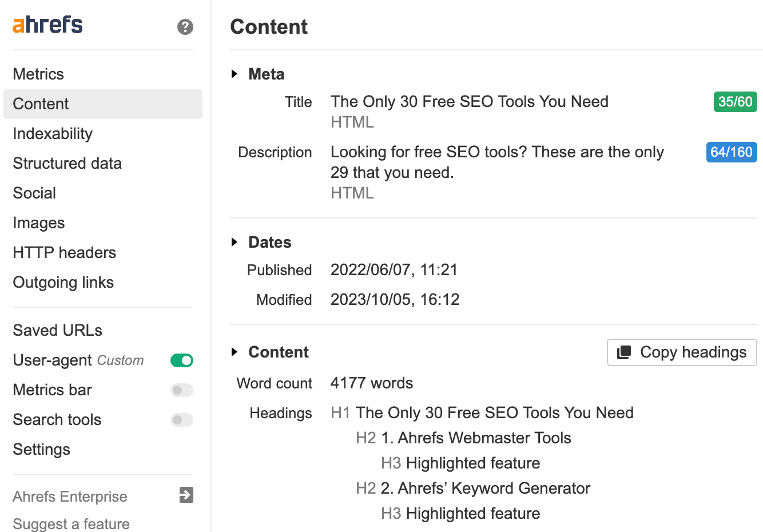The width and height of the screenshot is (763, 532).
Task: Open help via the question mark icon
Action: (x=185, y=27)
